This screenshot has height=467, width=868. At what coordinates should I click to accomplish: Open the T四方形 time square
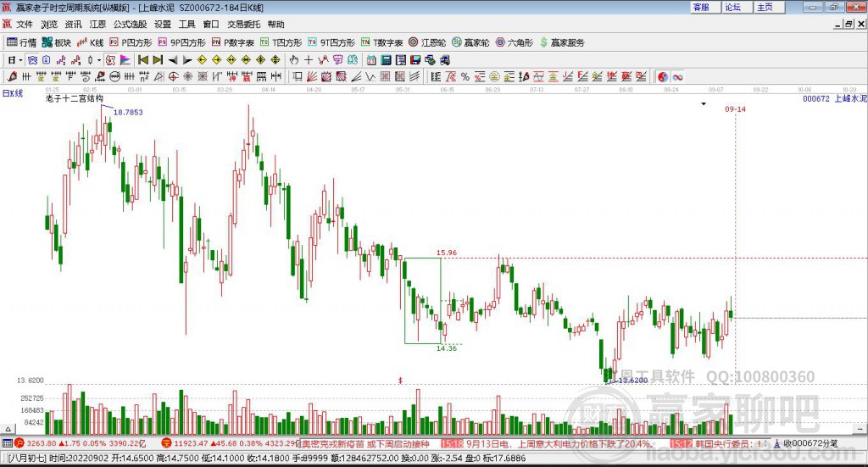click(281, 42)
